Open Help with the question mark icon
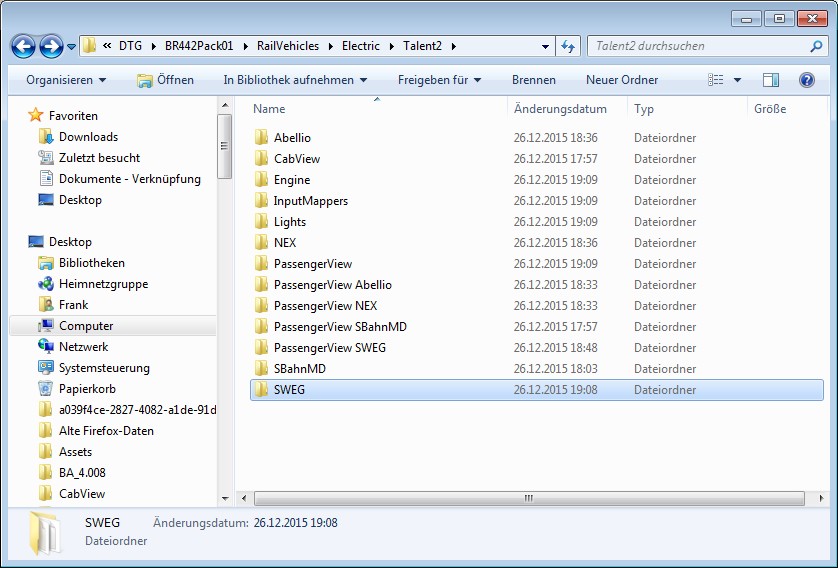This screenshot has width=838, height=568. [806, 80]
